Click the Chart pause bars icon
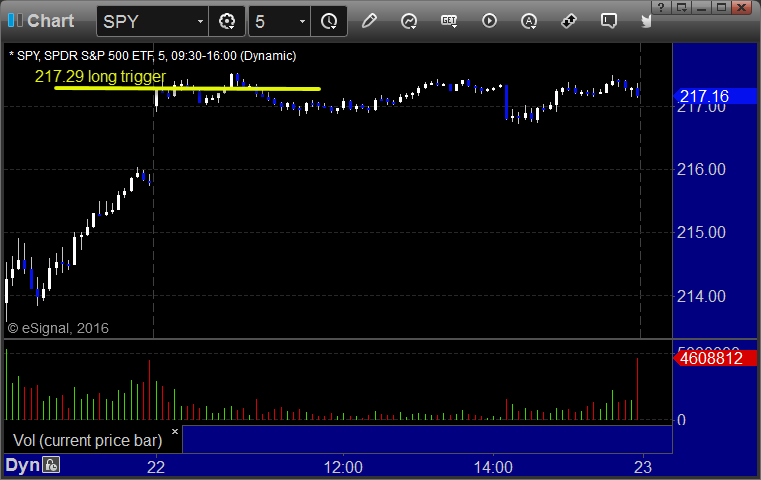761x480 pixels. coord(15,20)
